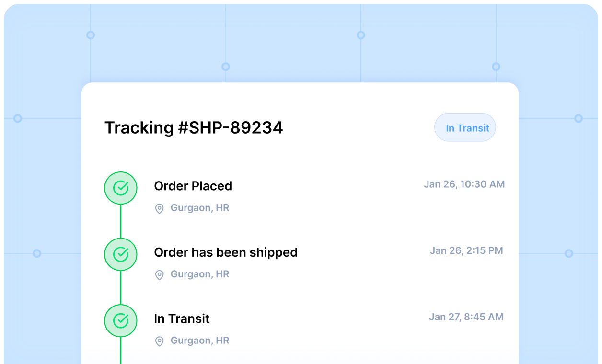Screen dimensions: 602x364
Task: Click the checkmark icon for Order has been shipped
Action: coord(121,254)
